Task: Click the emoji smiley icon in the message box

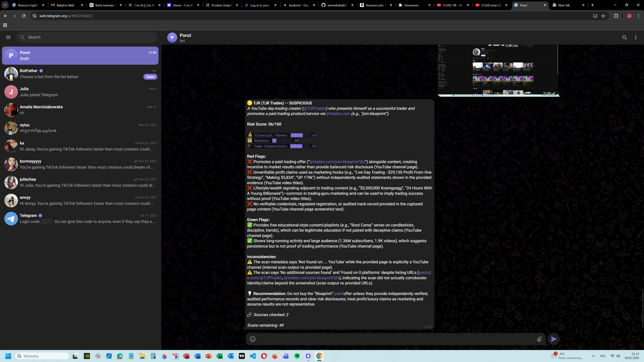Action: pos(253,339)
